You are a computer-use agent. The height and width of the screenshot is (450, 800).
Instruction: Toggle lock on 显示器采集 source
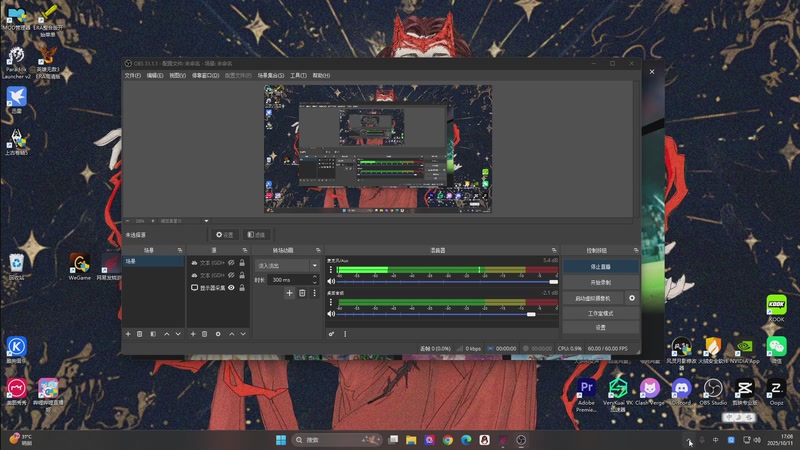click(x=242, y=288)
